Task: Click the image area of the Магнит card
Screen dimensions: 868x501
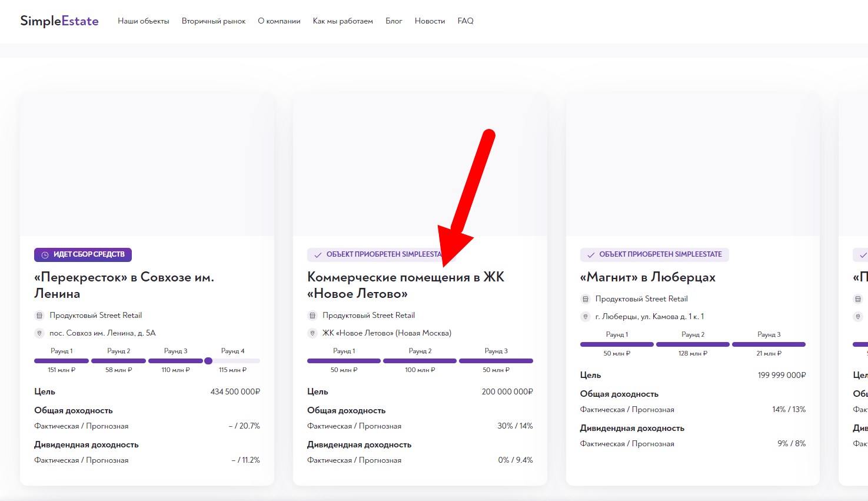Action: [x=693, y=165]
